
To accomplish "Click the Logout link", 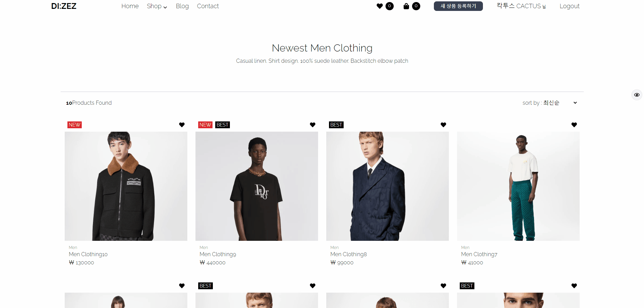I will coord(569,6).
